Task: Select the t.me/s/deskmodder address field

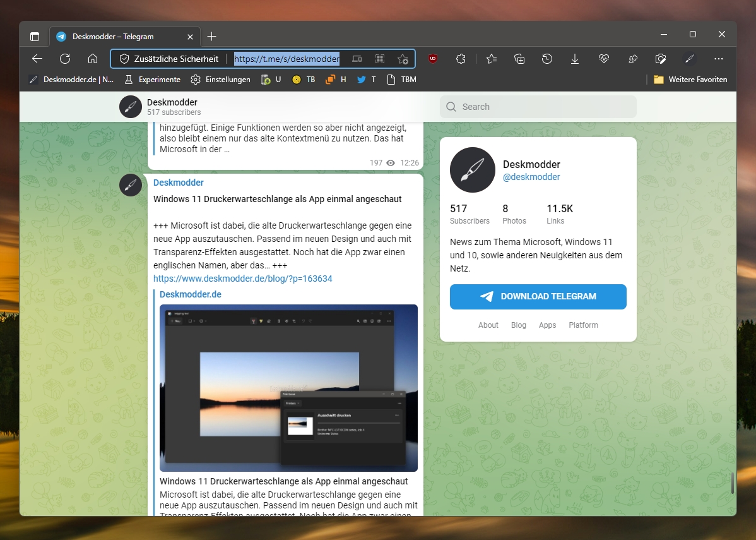Action: (287, 59)
